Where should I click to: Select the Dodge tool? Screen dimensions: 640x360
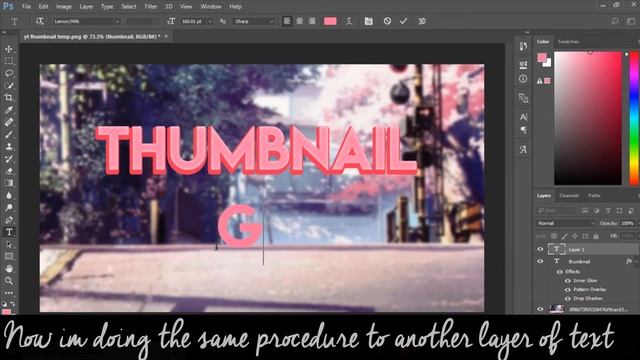(x=9, y=208)
